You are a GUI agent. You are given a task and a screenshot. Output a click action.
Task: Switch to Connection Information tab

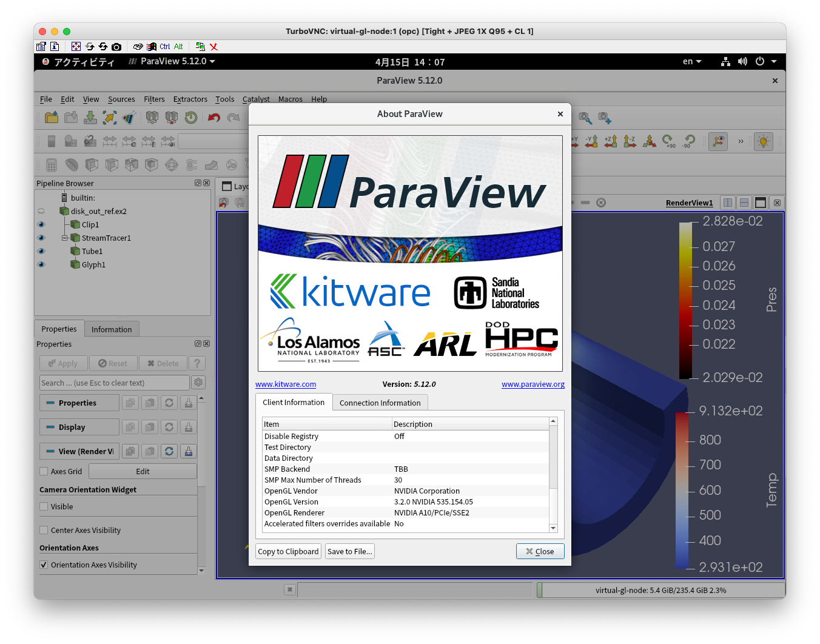380,403
